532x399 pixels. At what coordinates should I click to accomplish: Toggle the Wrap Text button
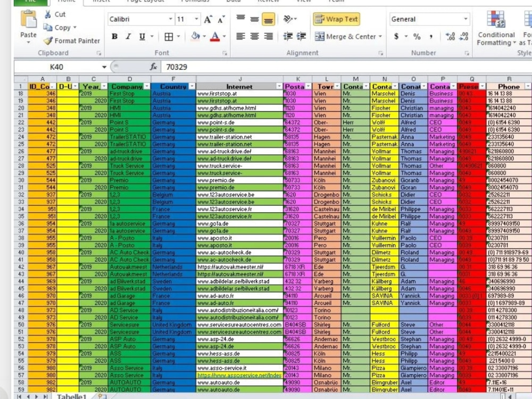coord(336,19)
